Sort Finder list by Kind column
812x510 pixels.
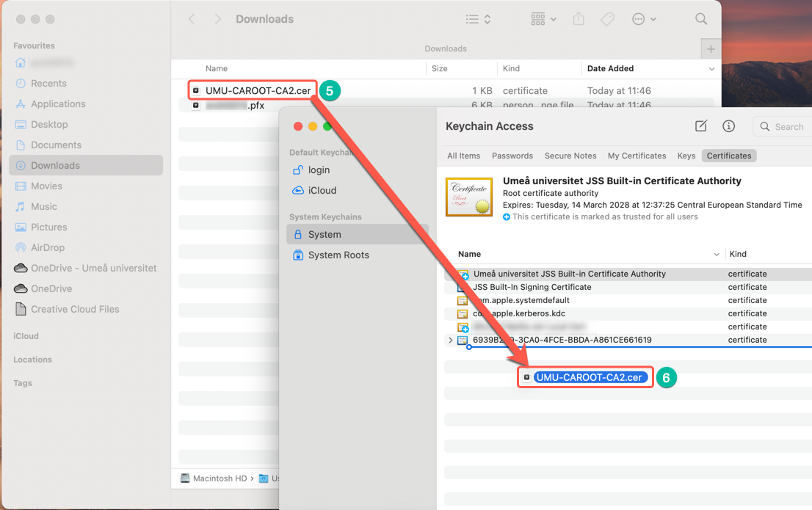tap(511, 68)
